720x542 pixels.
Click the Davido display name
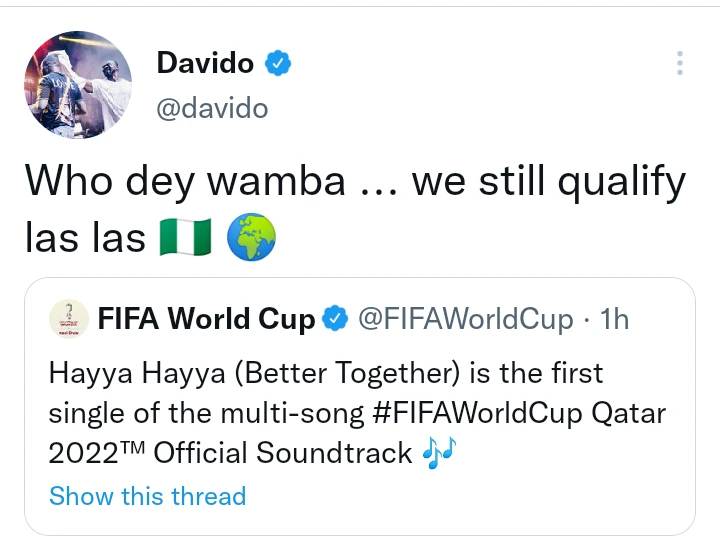[207, 63]
